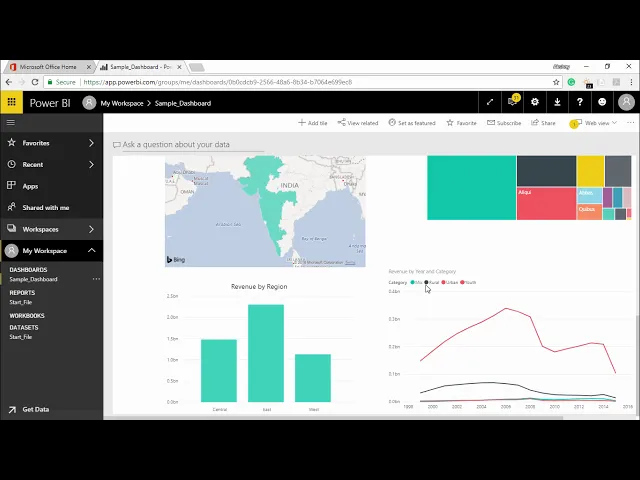This screenshot has width=640, height=480.
Task: Click the Power BI logo text
Action: tap(50, 103)
